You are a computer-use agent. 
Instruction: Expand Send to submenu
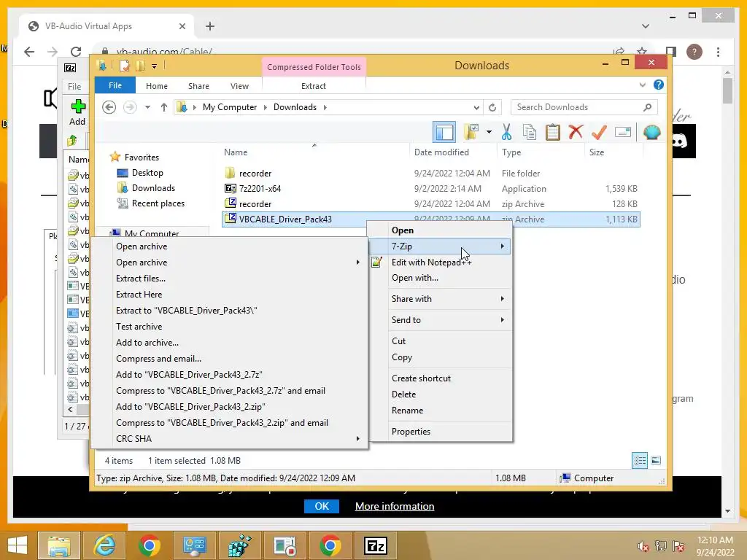502,320
